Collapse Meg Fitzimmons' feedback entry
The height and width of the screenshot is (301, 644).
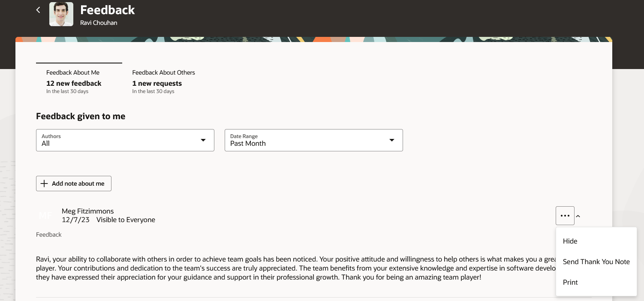[578, 217]
